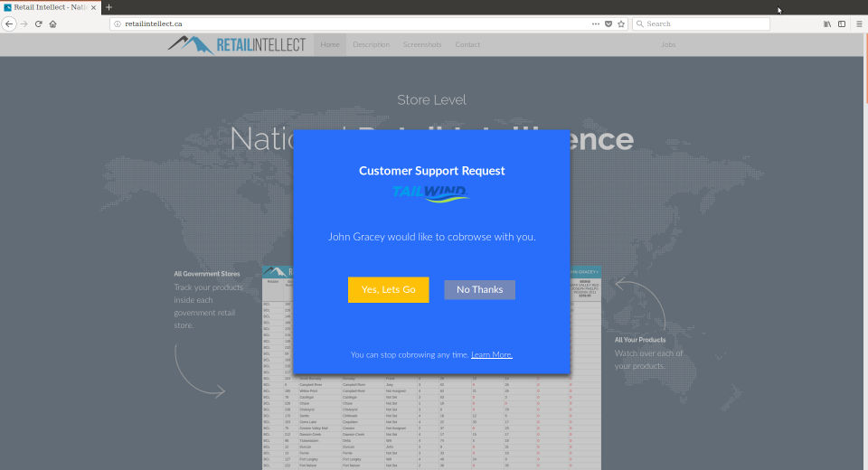Image resolution: width=868 pixels, height=470 pixels.
Task: Close the Retail Intellect tab
Action: [93, 8]
